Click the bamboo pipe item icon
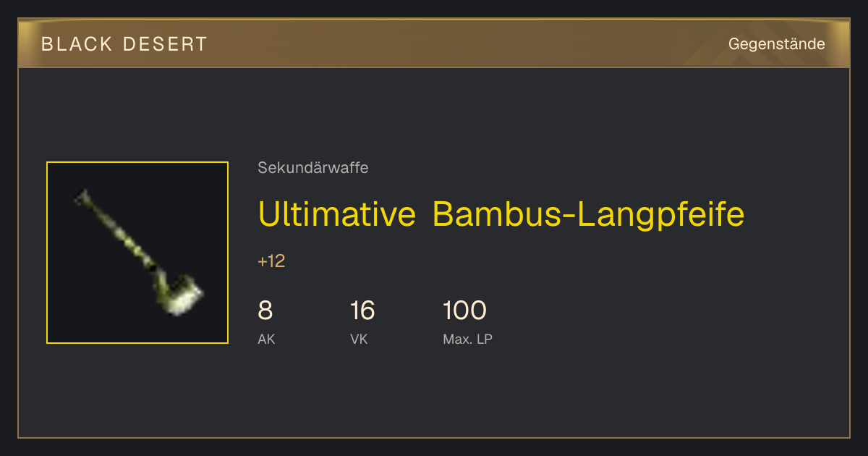This screenshot has height=456, width=868. tap(137, 253)
